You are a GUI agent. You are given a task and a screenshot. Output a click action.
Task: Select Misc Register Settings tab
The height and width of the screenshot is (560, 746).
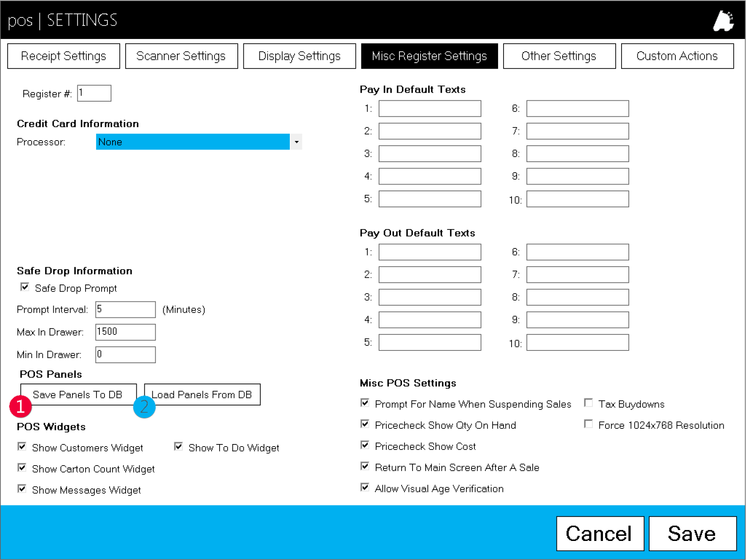pyautogui.click(x=429, y=56)
